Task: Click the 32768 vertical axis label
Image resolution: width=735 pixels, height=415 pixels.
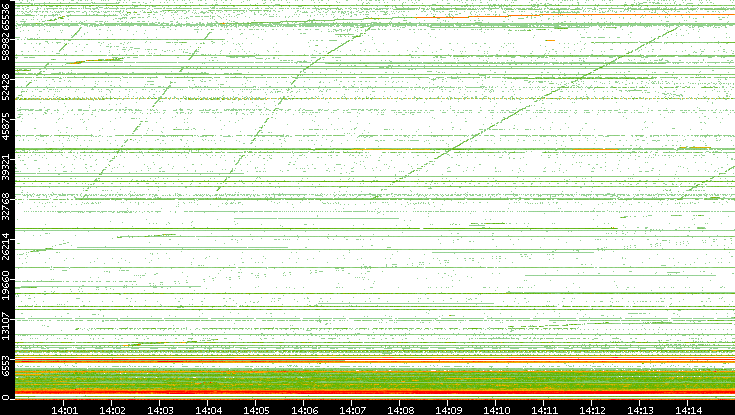Action: pyautogui.click(x=6, y=205)
